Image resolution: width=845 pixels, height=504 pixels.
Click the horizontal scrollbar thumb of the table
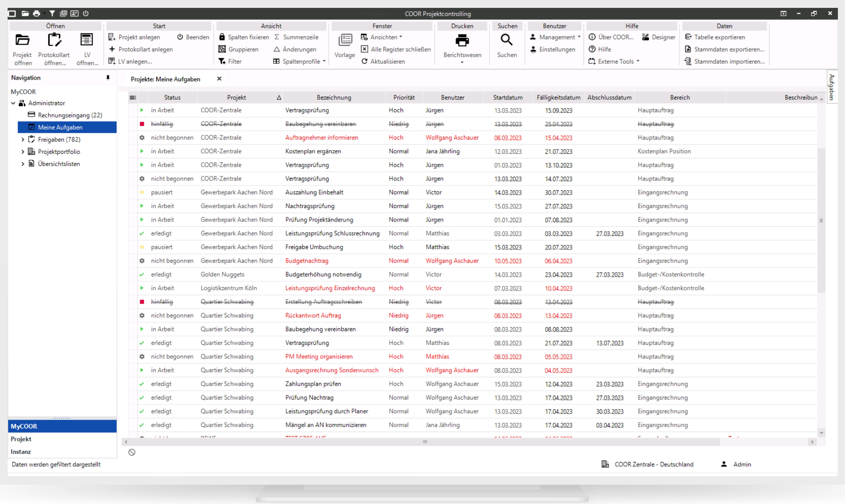(x=425, y=442)
